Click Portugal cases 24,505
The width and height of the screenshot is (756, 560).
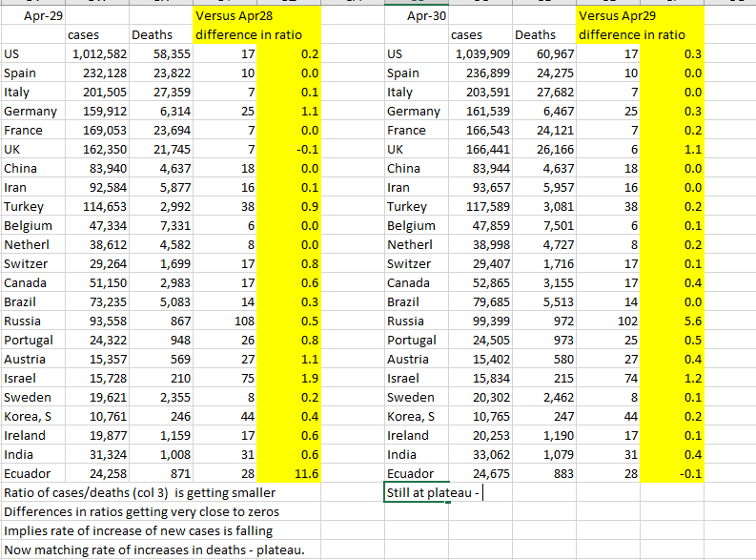(480, 340)
